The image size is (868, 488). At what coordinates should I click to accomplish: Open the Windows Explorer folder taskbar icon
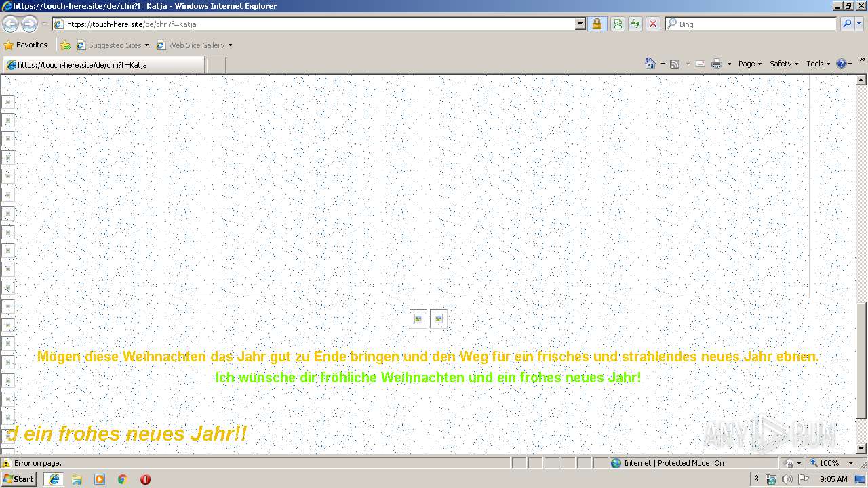click(x=77, y=479)
